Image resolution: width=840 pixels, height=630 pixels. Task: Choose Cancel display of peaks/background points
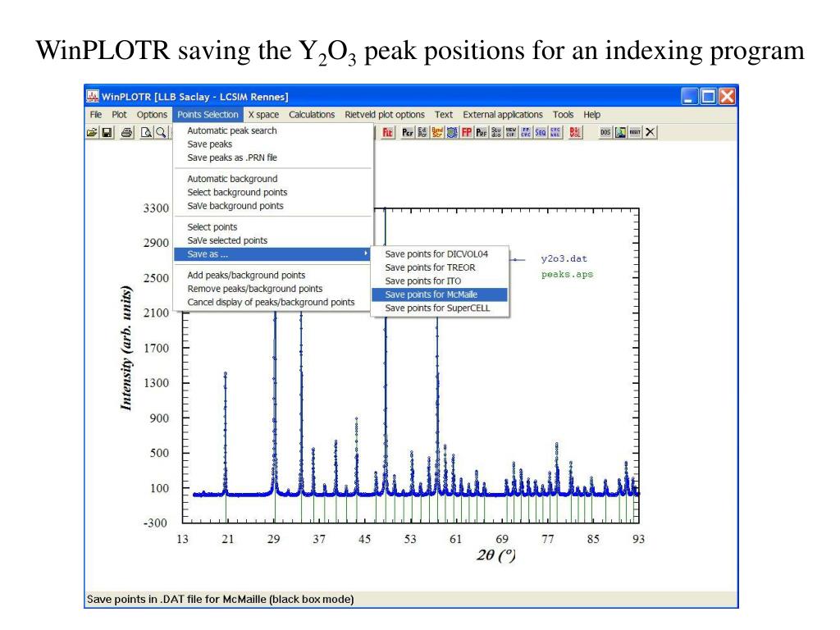coord(273,302)
